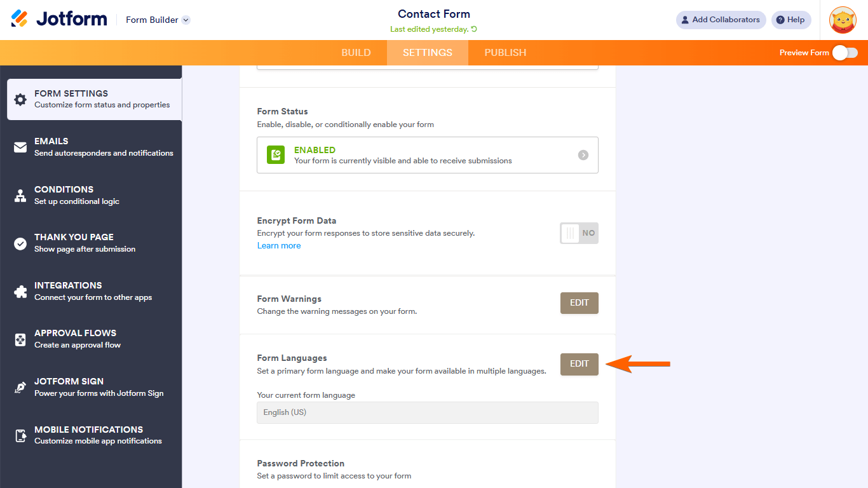868x488 pixels.
Task: Open the Learn more link
Action: (279, 246)
